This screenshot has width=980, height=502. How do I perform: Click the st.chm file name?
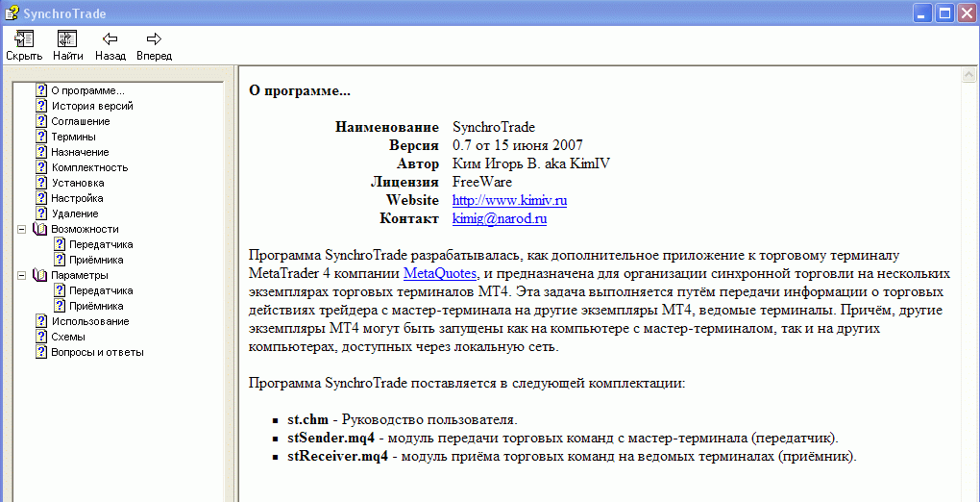pos(308,419)
